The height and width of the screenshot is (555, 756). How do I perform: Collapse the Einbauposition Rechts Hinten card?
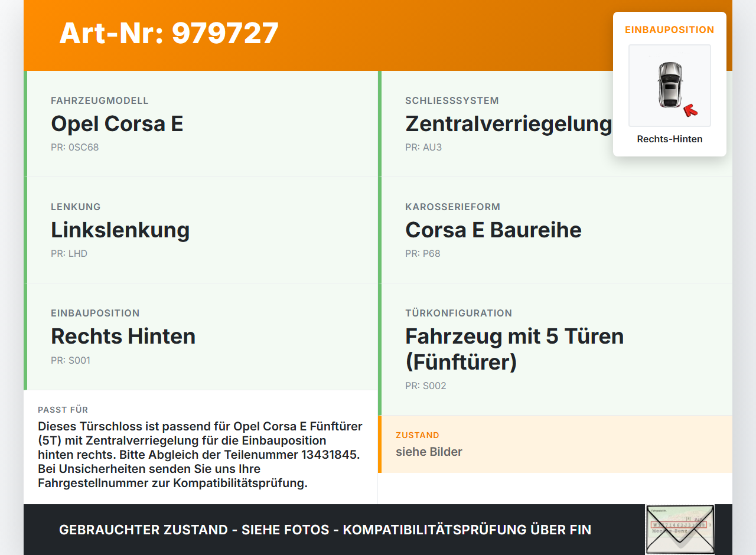coord(123,336)
